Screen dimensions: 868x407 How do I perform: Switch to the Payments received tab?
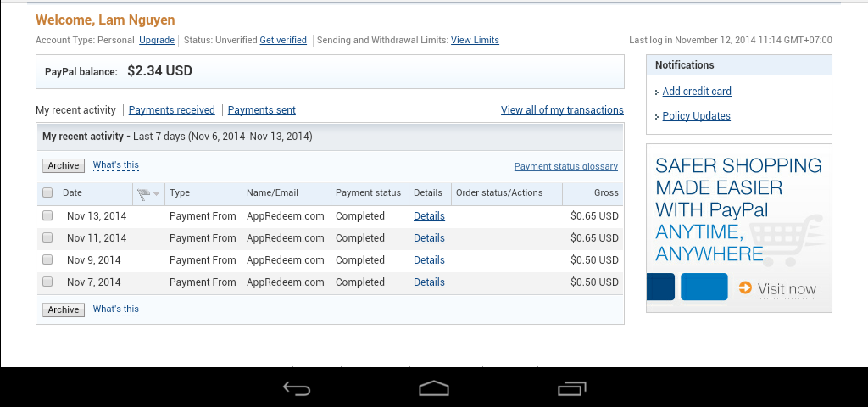tap(172, 110)
